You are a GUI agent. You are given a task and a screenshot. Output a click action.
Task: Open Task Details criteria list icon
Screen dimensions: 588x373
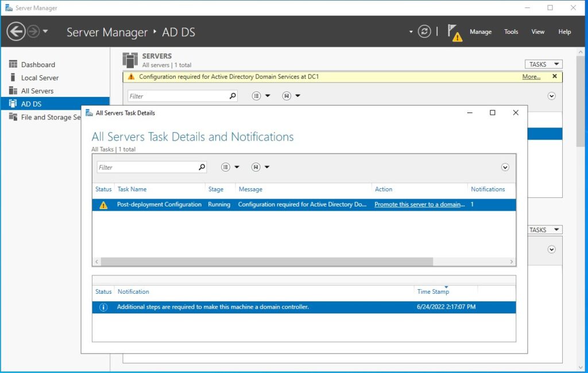(225, 167)
